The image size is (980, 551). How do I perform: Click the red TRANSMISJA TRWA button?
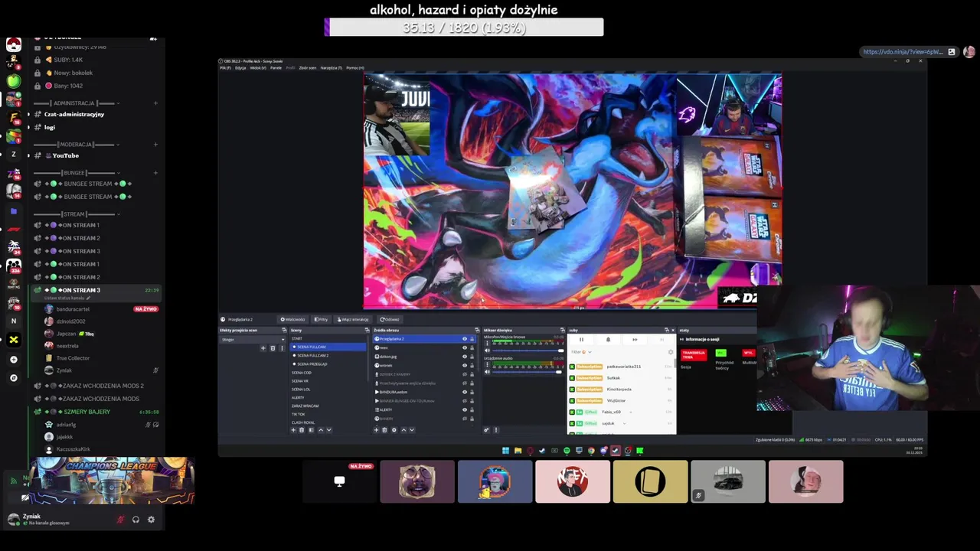point(694,355)
